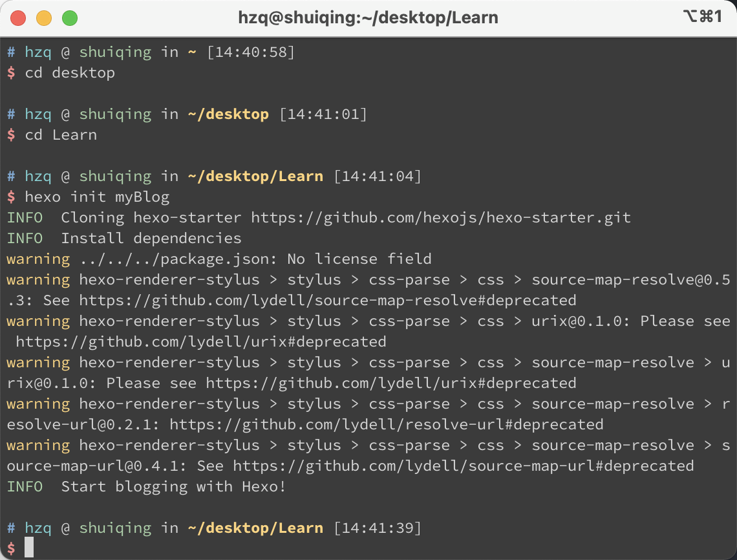
Task: Click the 'cd desktop' command text
Action: [x=70, y=73]
